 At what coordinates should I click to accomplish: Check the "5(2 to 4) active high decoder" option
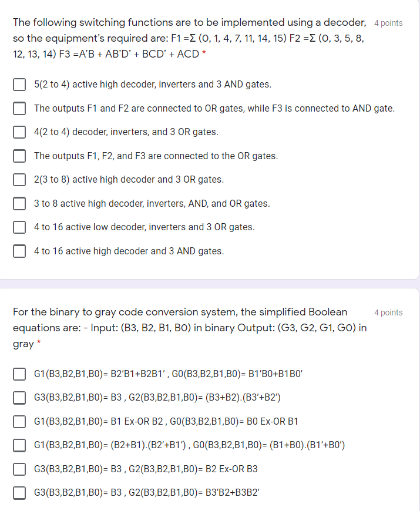(x=19, y=84)
